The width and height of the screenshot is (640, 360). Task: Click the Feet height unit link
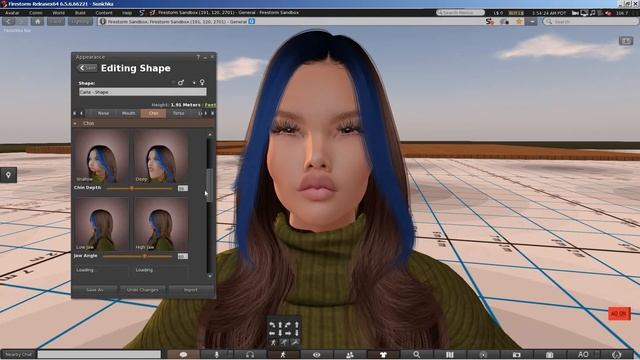tap(210, 105)
